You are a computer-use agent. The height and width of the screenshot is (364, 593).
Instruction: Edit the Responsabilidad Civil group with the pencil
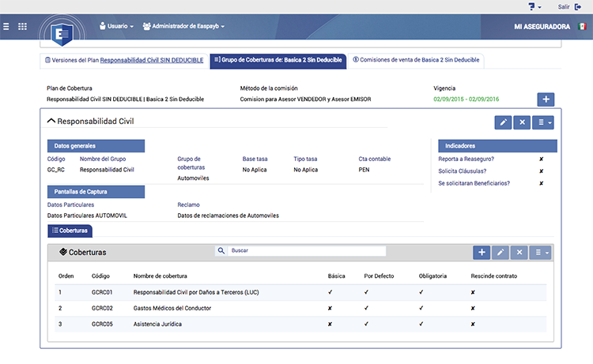503,122
